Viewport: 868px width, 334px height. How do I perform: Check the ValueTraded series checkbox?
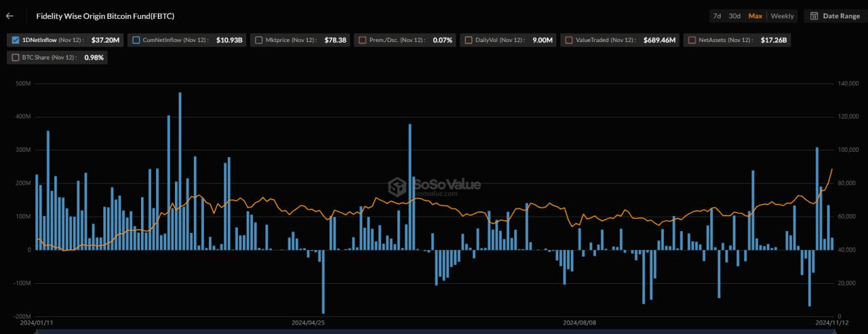[x=568, y=41]
